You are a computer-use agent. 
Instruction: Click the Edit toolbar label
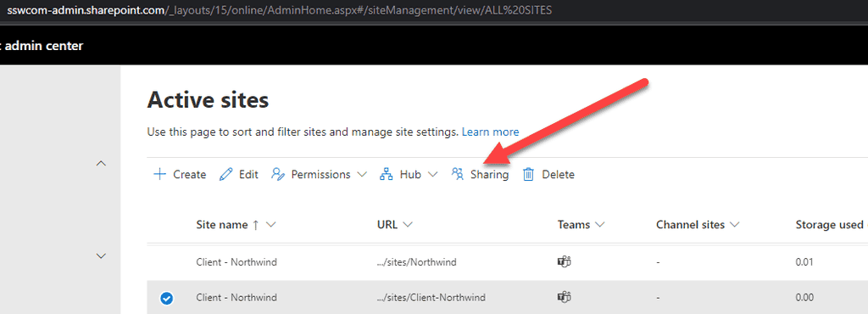[248, 175]
